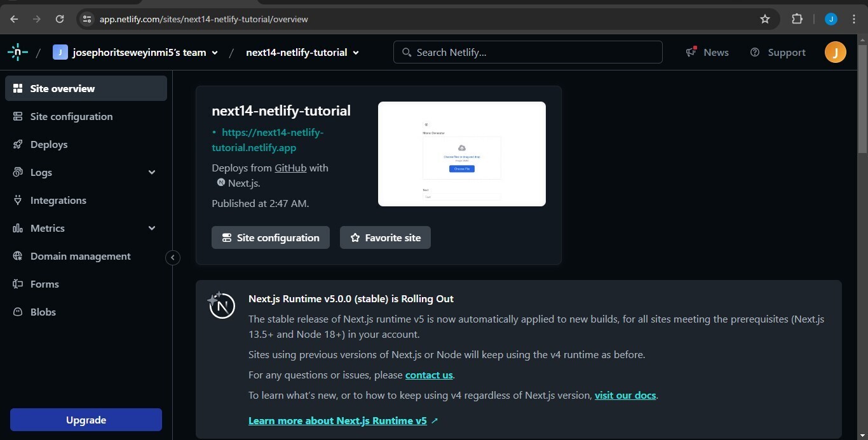The width and height of the screenshot is (868, 440).
Task: Click the News label in the header
Action: point(716,52)
